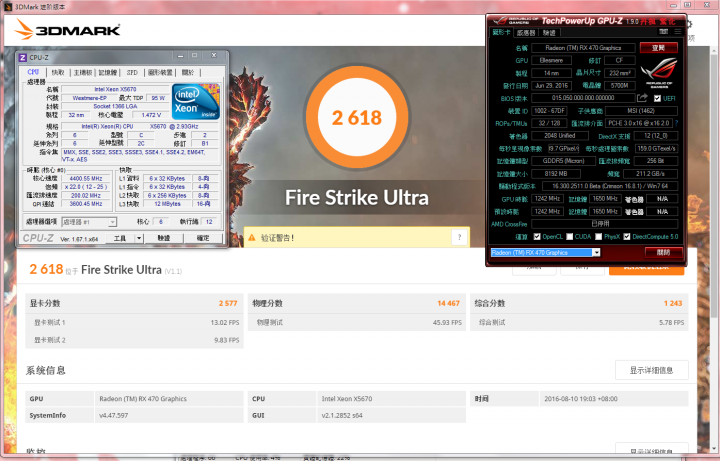Image resolution: width=720 pixels, height=461 pixels.
Task: Click the 显示详细信息 button beside 系统信息
Action: [651, 370]
